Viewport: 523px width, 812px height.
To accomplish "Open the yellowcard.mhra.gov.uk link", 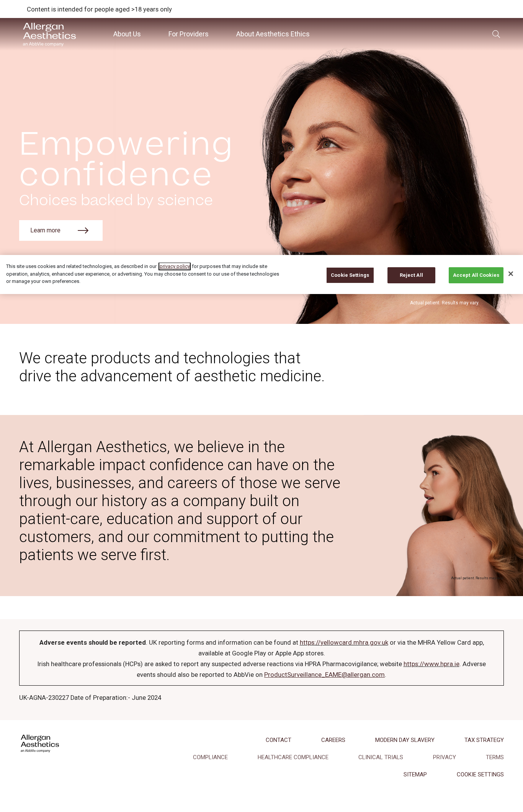I will [x=344, y=642].
